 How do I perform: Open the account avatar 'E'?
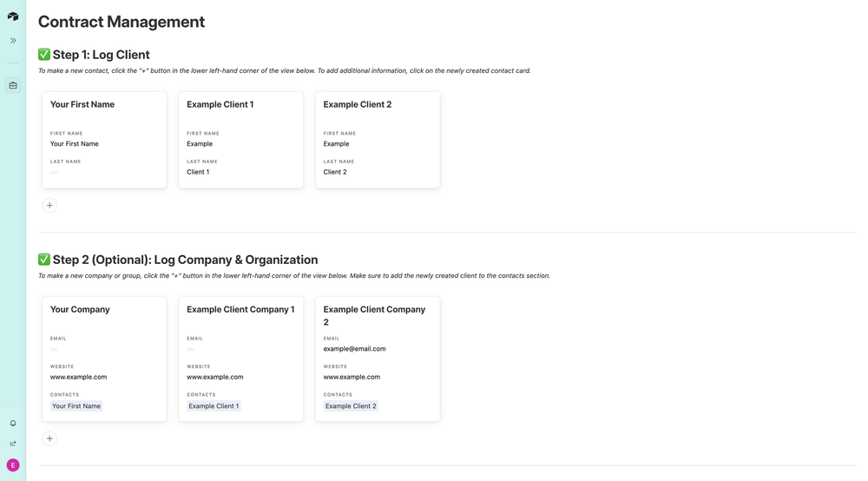(x=13, y=465)
